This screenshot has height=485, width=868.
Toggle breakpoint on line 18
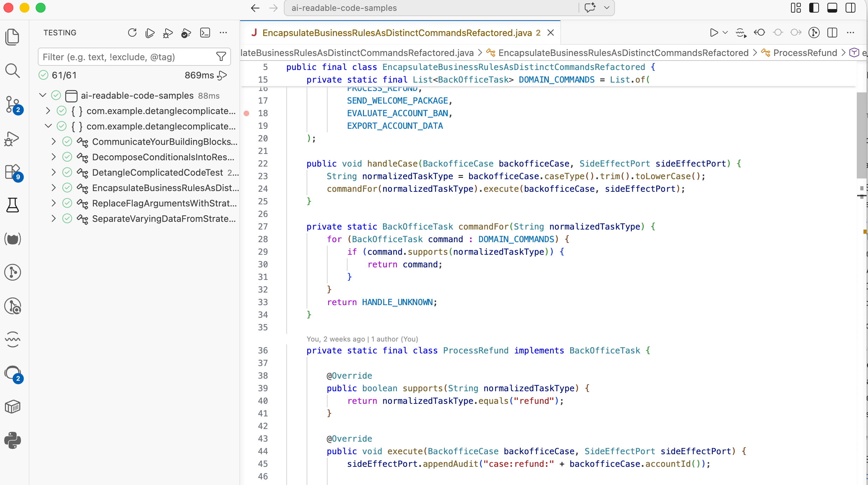pyautogui.click(x=246, y=113)
